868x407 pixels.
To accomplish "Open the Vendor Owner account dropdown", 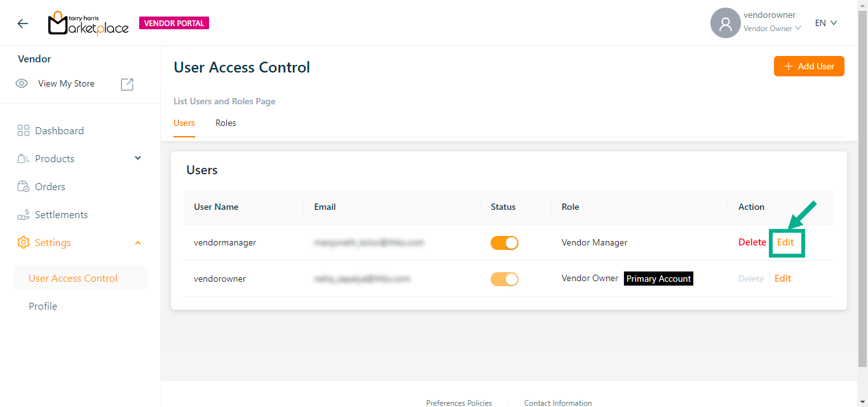I will [772, 29].
